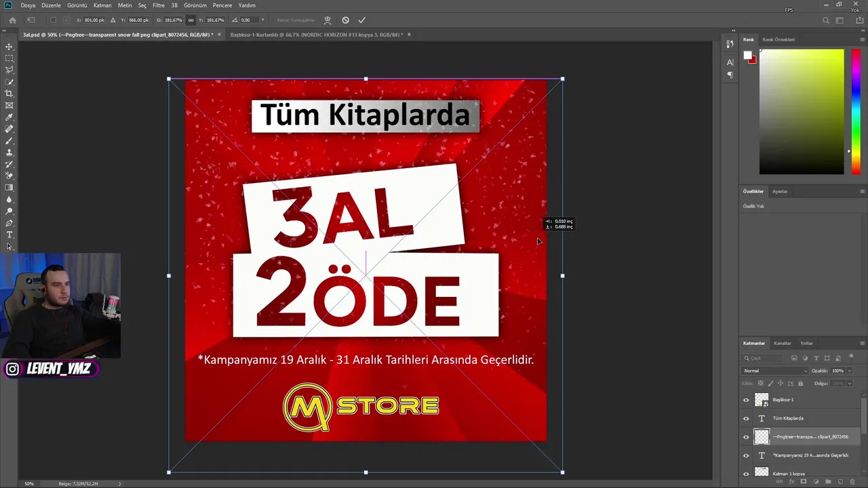Open the status bar info arrow
The image size is (868, 488).
120,483
